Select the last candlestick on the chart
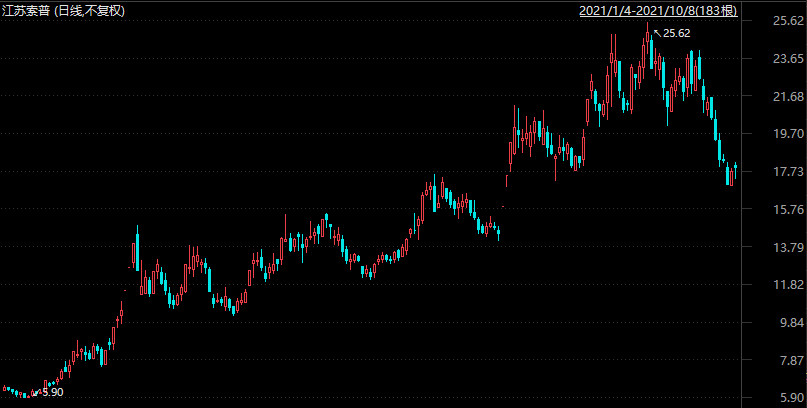Viewport: 807px width, 408px height. point(735,170)
